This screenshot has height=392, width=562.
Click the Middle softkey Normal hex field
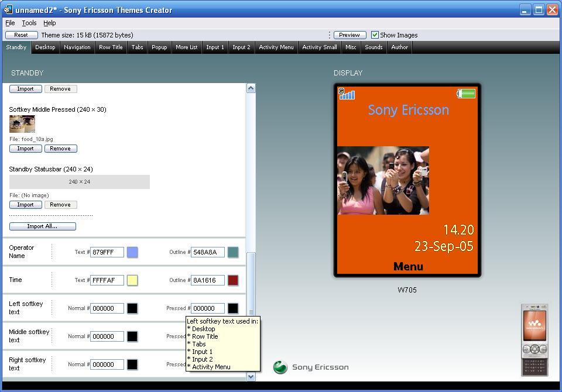point(107,336)
